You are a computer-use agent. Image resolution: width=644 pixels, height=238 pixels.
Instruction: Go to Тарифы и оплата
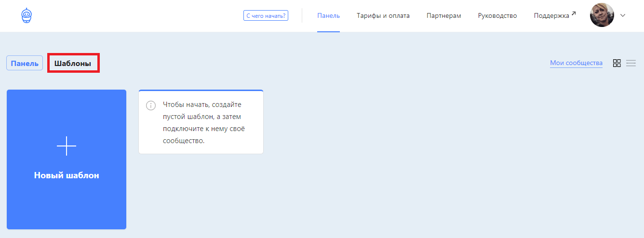[x=383, y=16]
